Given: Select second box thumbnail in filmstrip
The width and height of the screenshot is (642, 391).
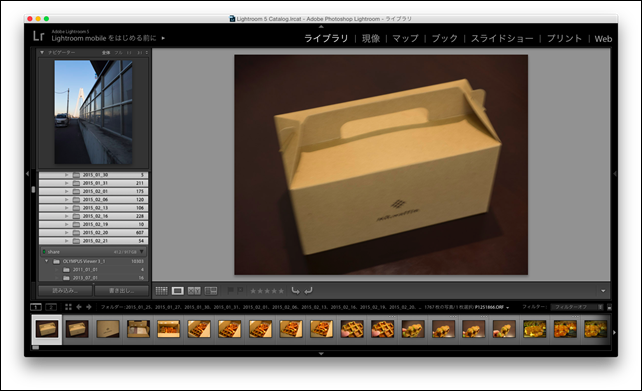Looking at the screenshot, I should pos(77,329).
